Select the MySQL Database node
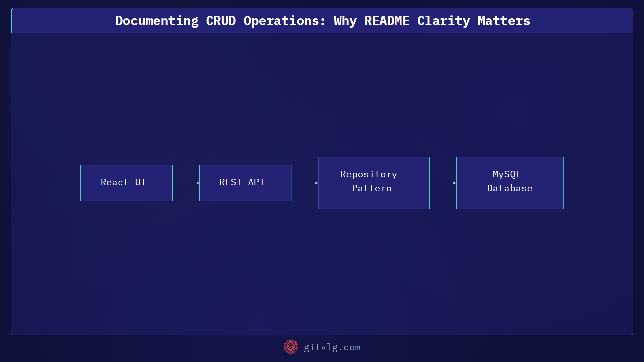Screen dimensions: 644x362 click(510, 183)
